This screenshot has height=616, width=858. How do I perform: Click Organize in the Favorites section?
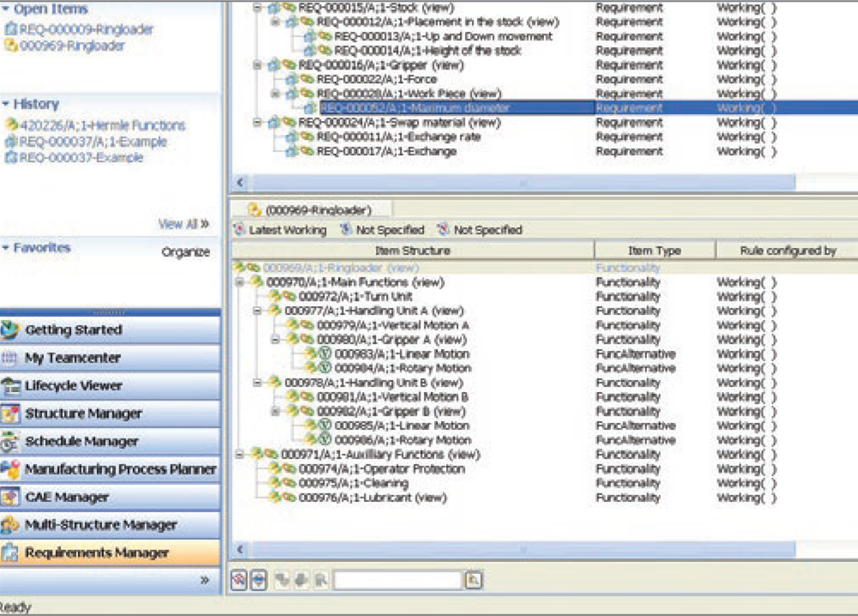click(x=185, y=251)
